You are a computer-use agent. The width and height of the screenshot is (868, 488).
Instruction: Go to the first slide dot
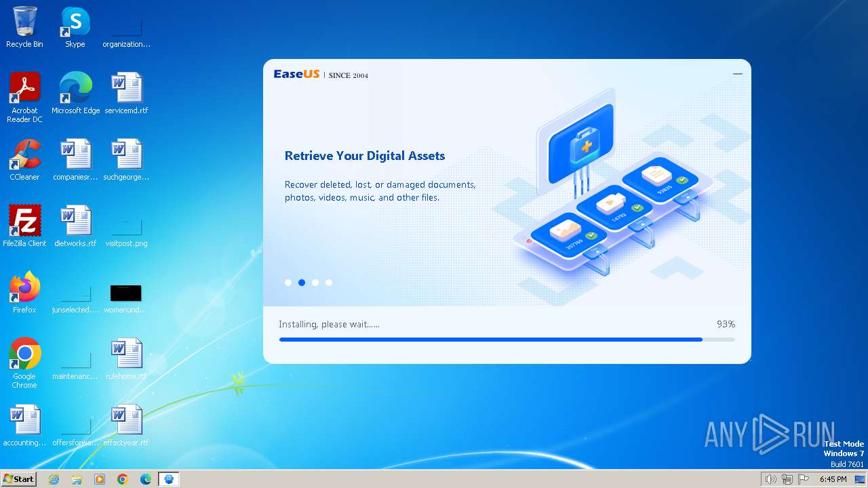[x=288, y=283]
